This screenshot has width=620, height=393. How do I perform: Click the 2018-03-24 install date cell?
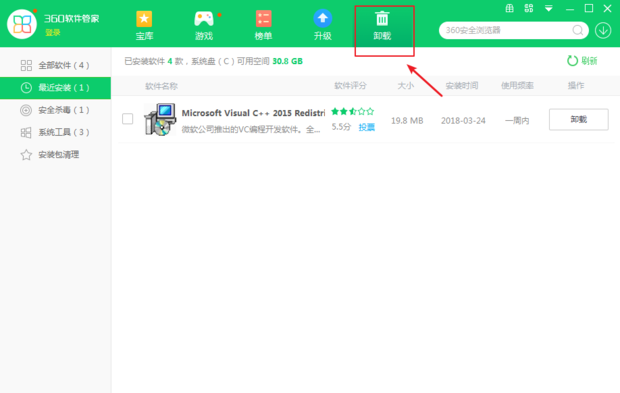[463, 121]
